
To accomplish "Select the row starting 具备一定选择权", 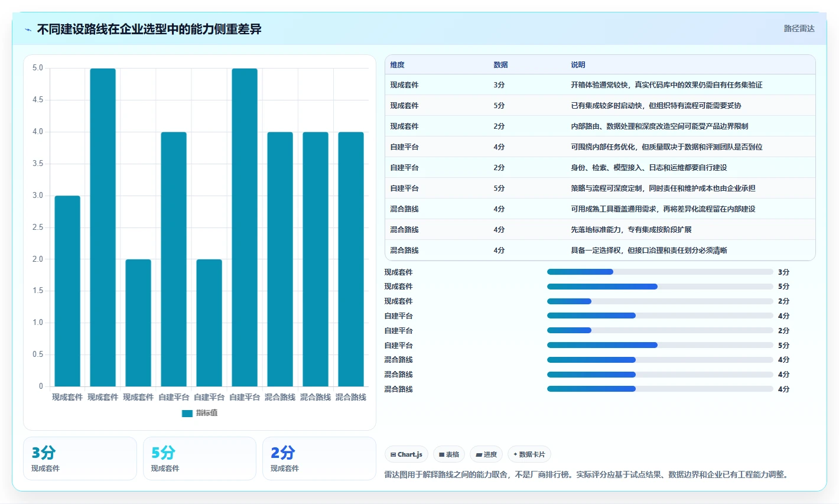I will click(600, 251).
